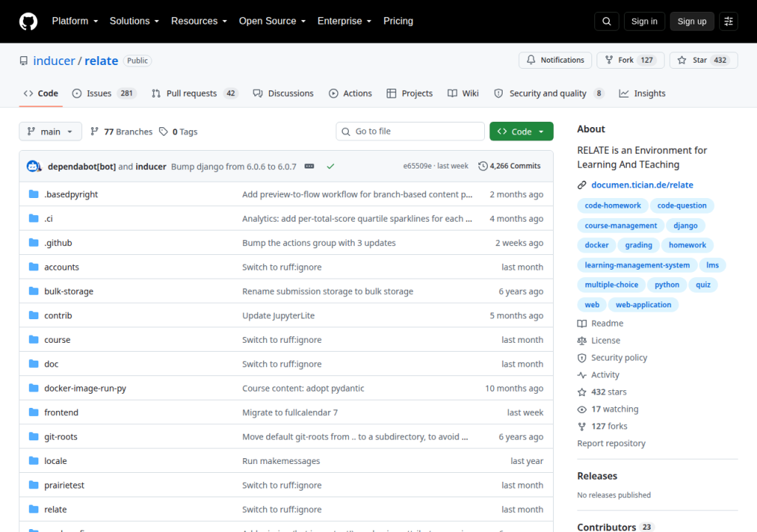Click the bulk-storage folder icon

pos(33,290)
